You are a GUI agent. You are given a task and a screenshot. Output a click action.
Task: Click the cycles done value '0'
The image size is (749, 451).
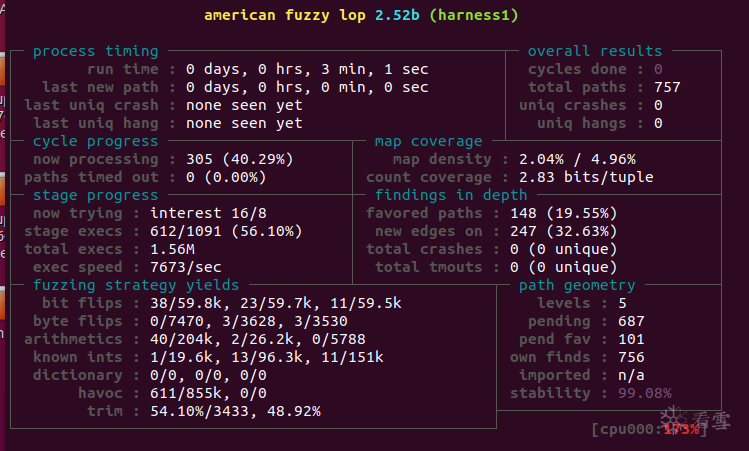[658, 69]
